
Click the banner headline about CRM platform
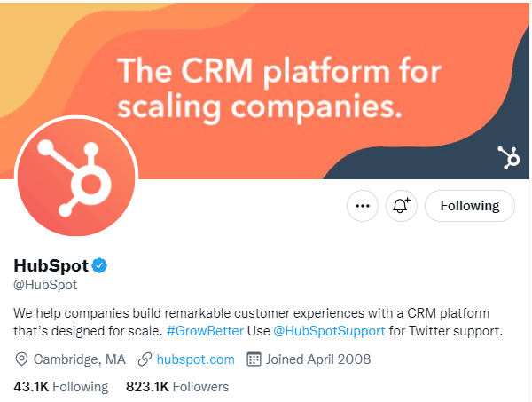[x=279, y=89]
